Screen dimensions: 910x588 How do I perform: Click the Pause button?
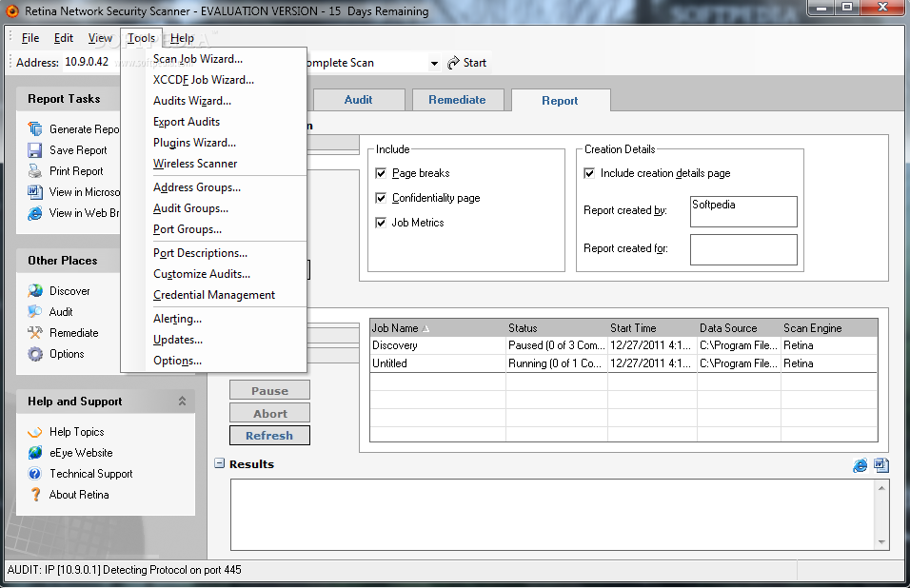[270, 390]
